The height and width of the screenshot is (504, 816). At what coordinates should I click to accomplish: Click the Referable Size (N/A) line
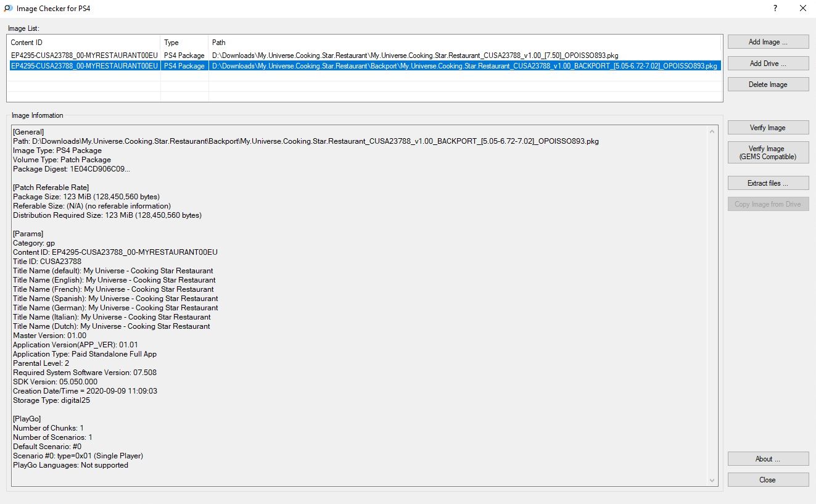point(92,206)
